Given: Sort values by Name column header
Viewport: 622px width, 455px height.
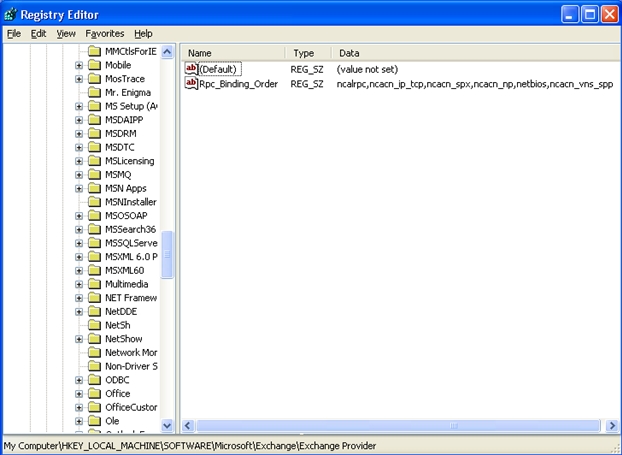Looking at the screenshot, I should 234,53.
